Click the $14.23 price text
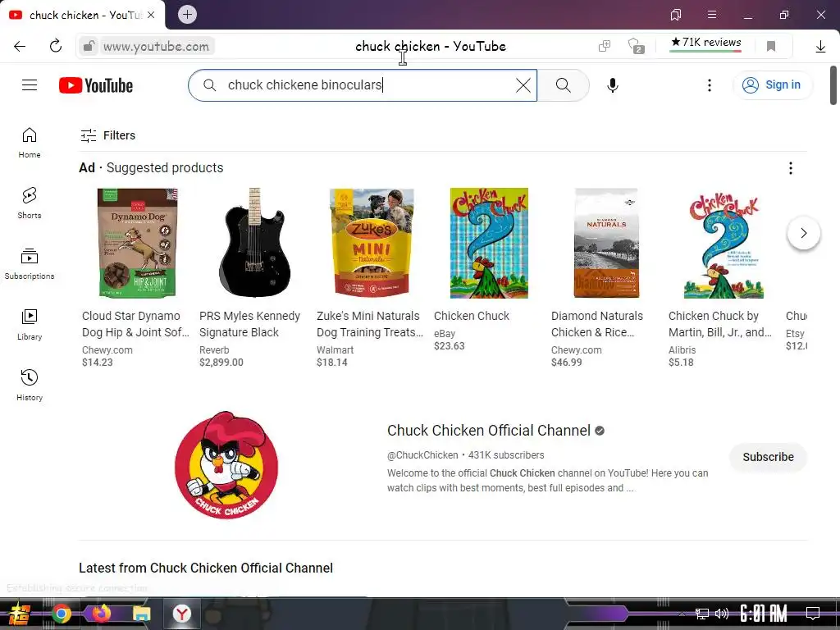The height and width of the screenshot is (630, 840). (98, 362)
